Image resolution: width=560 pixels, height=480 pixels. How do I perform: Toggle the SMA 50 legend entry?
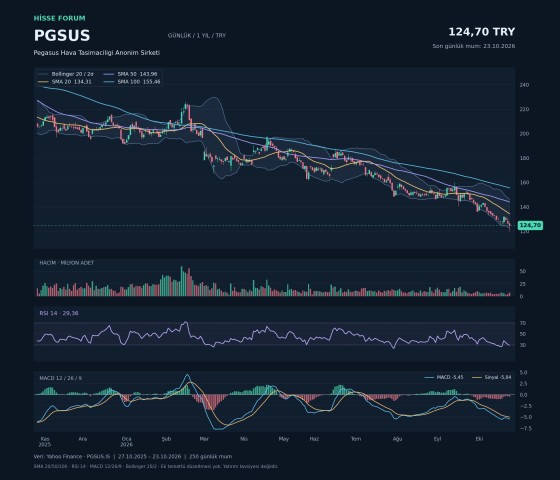tap(131, 74)
